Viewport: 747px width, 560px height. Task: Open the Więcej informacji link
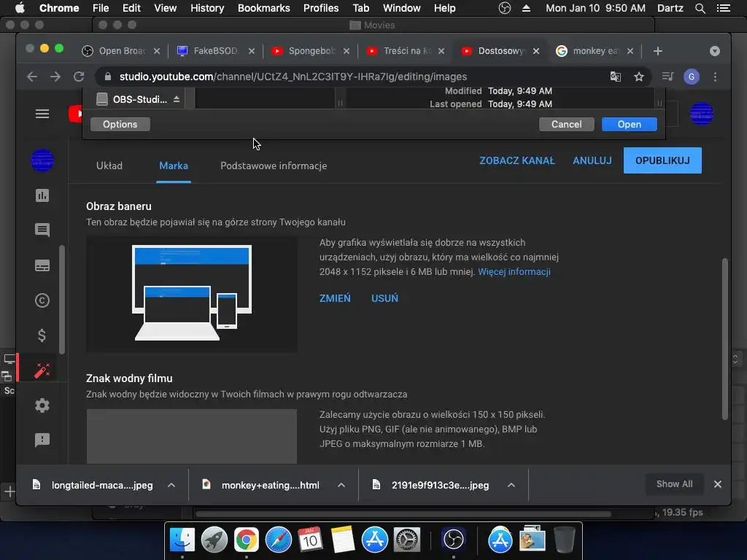(x=514, y=272)
